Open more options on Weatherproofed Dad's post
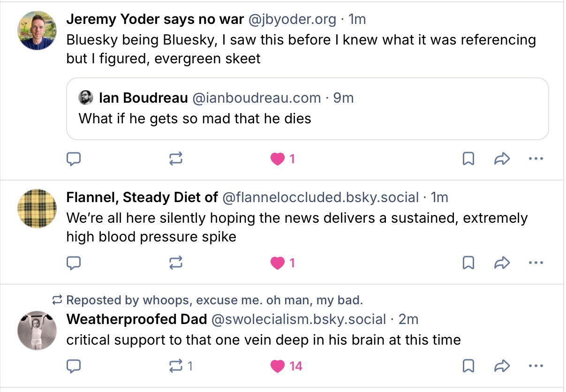Viewport: 566px width, 392px height. click(535, 366)
